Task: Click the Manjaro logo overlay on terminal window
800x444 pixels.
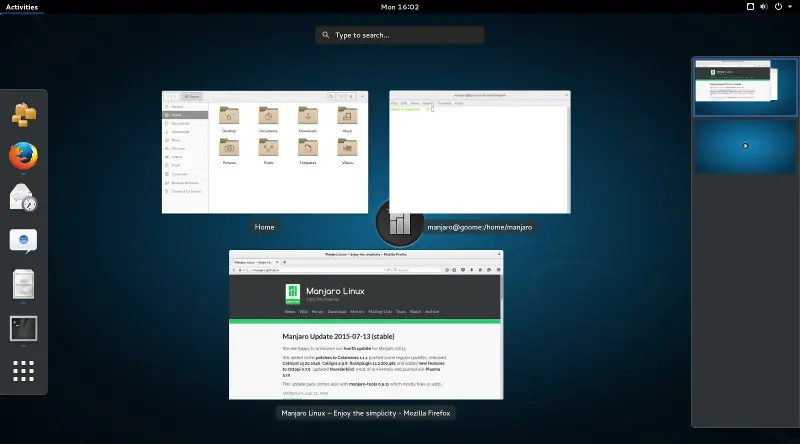Action: coord(399,224)
